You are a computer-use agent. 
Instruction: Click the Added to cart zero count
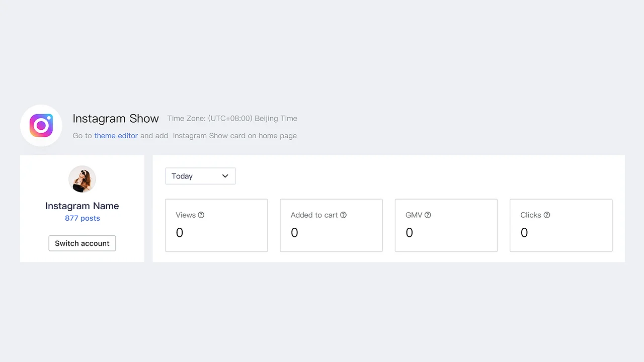click(x=294, y=232)
